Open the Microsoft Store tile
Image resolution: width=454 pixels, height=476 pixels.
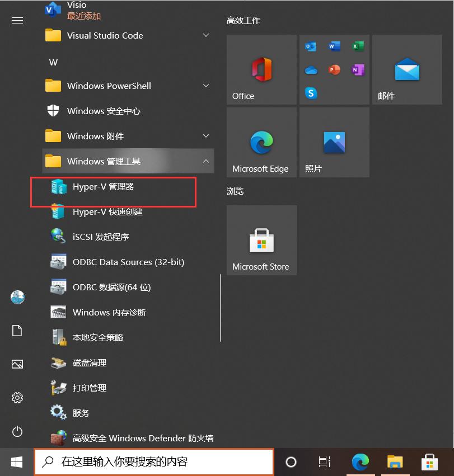tap(261, 241)
